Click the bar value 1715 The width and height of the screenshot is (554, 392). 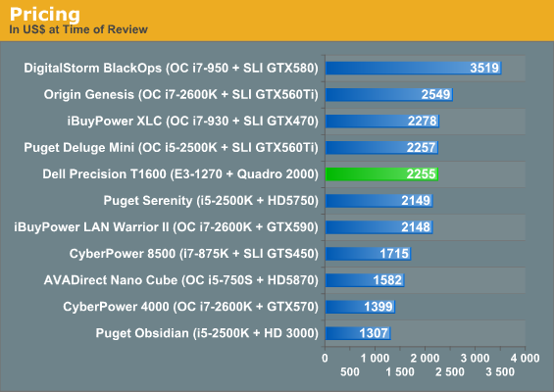[x=394, y=254]
